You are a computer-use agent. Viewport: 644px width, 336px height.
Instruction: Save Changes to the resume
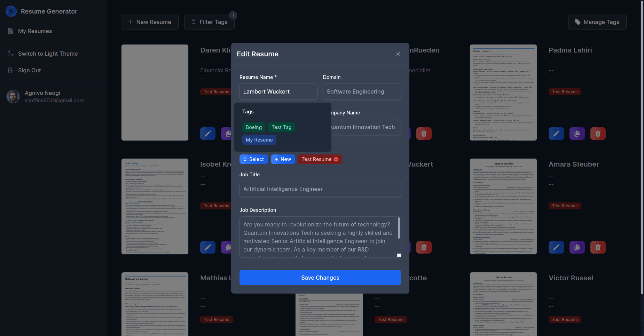click(x=320, y=278)
